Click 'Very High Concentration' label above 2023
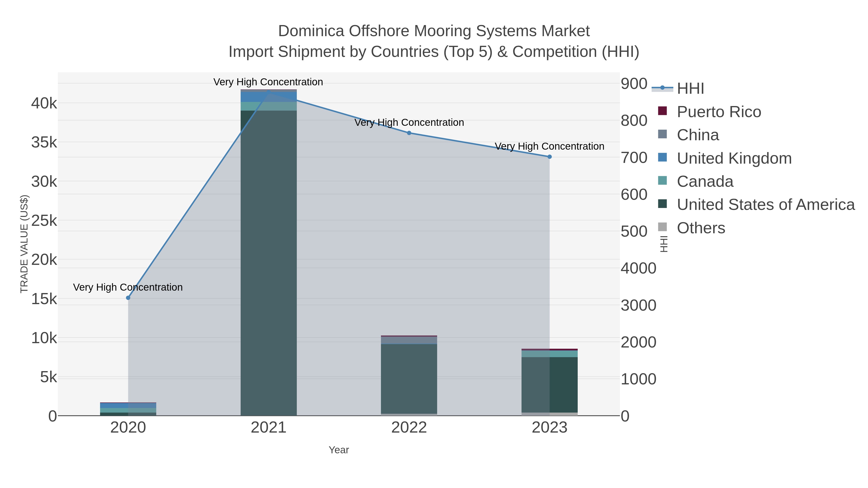Screen dimensions: 868x488 point(549,146)
